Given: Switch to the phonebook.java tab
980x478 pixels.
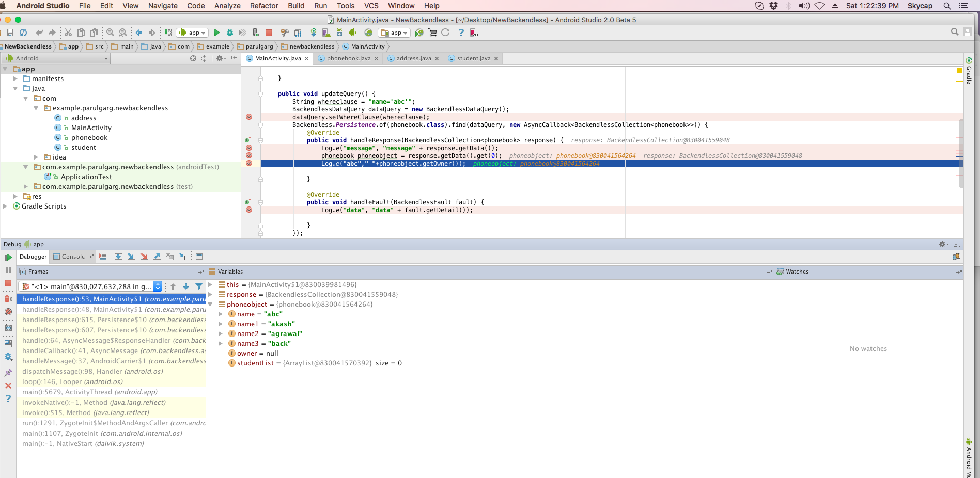Looking at the screenshot, I should pos(349,58).
